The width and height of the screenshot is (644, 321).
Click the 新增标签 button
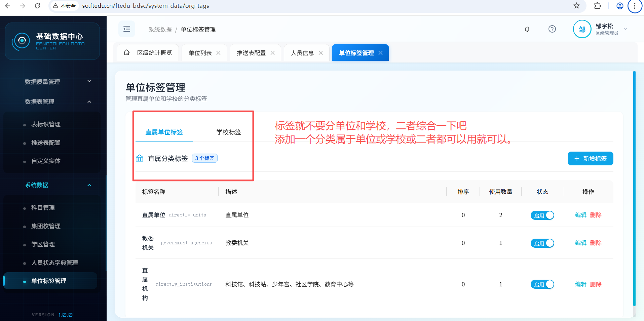click(x=590, y=158)
